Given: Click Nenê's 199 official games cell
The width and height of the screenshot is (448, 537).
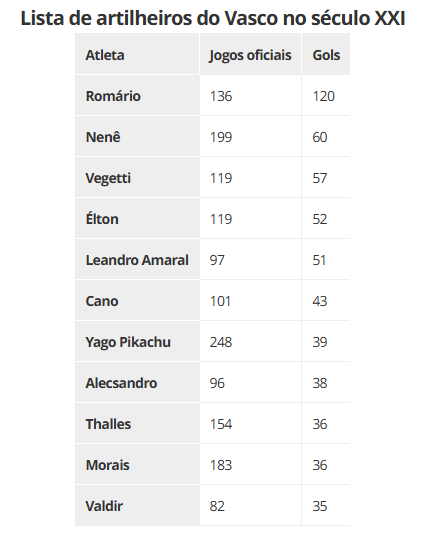Looking at the screenshot, I should (x=250, y=137).
